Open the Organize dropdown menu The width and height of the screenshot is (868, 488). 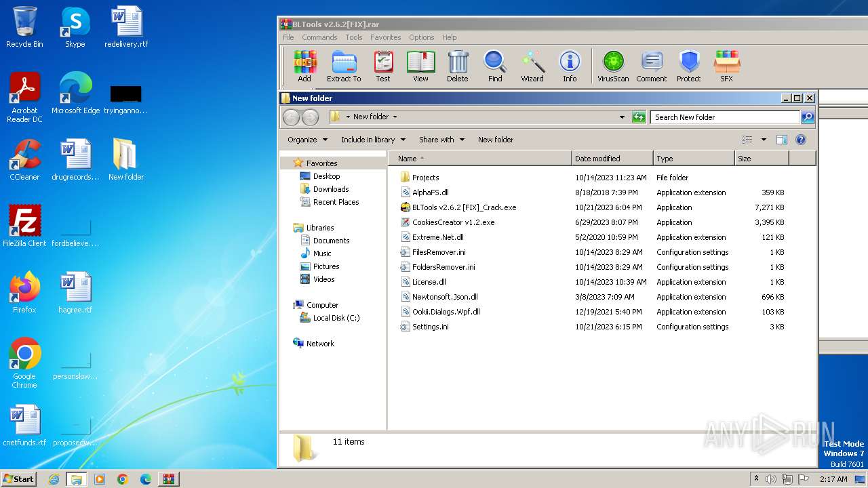(307, 140)
